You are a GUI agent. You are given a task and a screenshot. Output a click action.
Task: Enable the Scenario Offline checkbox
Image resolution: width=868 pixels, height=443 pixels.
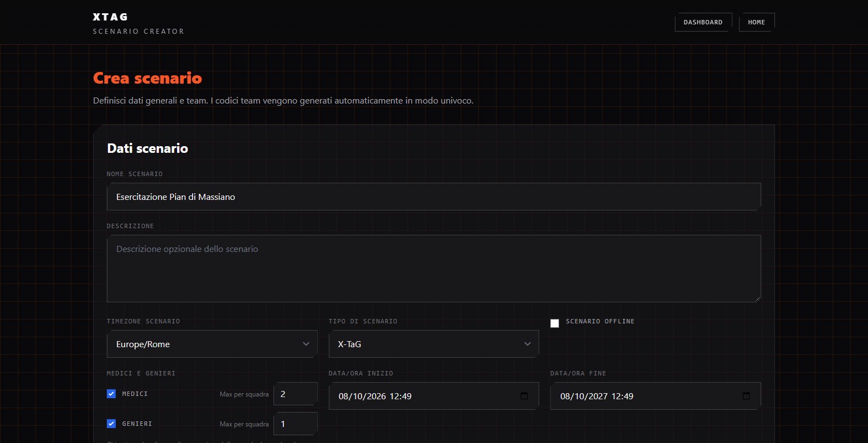coord(555,323)
